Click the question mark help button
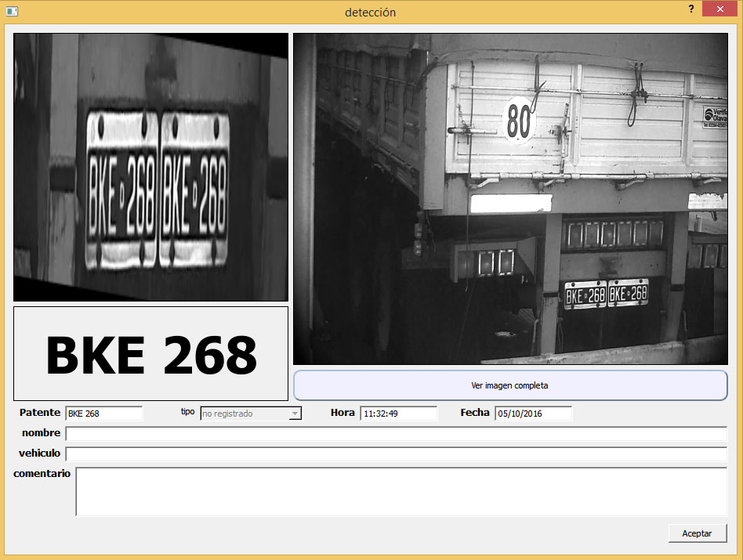The width and height of the screenshot is (743, 560). point(690,9)
